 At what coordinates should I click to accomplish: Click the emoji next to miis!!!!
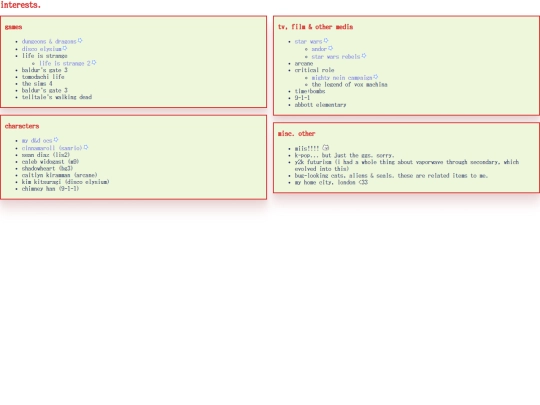(326, 148)
